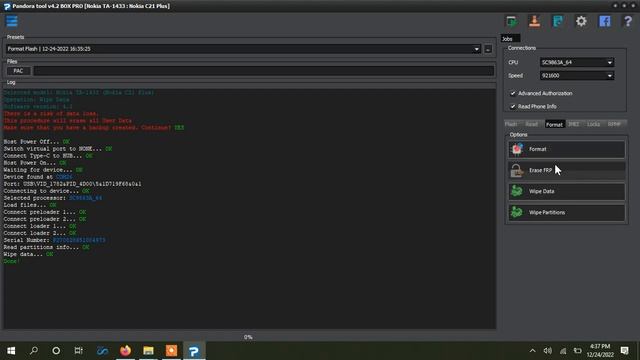This screenshot has height=360, width=640.
Task: Click the 0% progress bar
Action: pyautogui.click(x=248, y=337)
